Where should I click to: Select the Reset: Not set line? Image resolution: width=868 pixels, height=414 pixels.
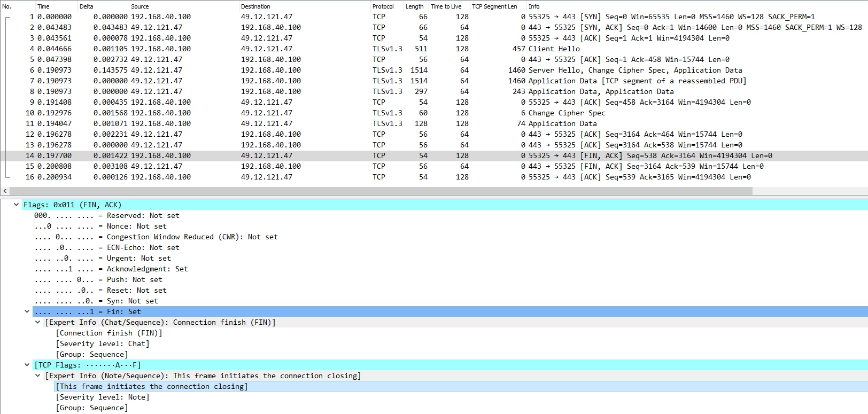[100, 290]
